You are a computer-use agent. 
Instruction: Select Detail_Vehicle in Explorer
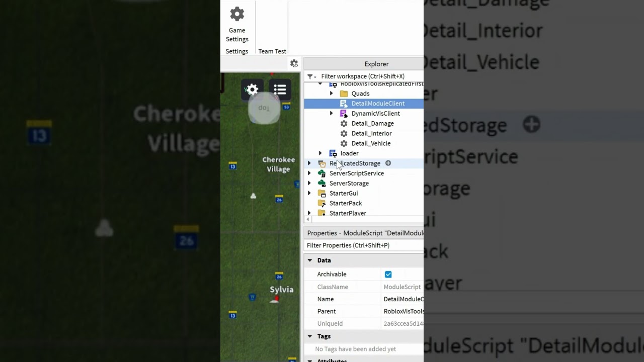pyautogui.click(x=371, y=143)
